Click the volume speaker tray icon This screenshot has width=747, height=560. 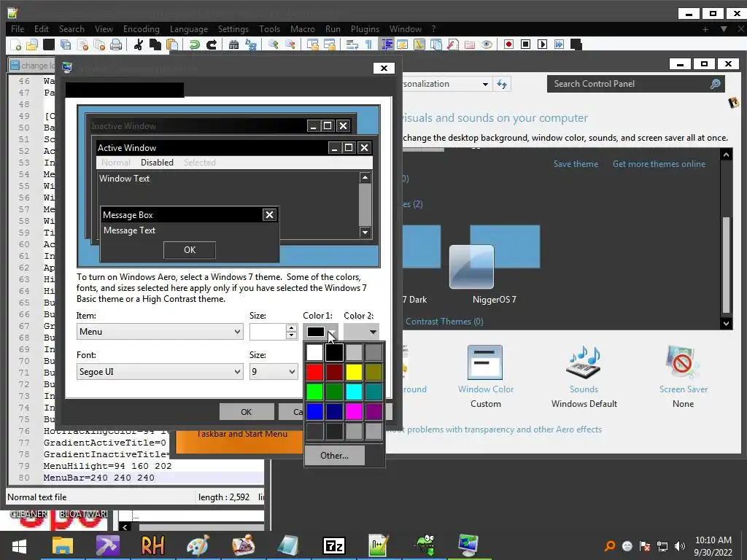[680, 546]
